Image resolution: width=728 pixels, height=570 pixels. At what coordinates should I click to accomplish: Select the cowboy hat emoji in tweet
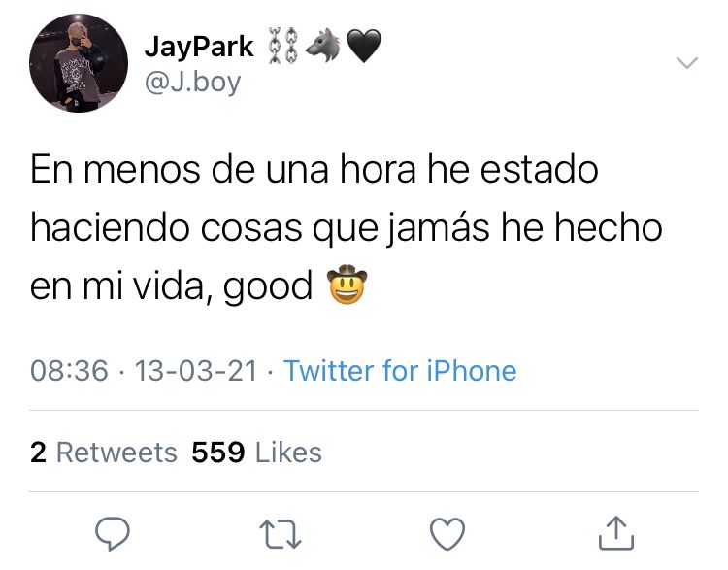(x=347, y=285)
